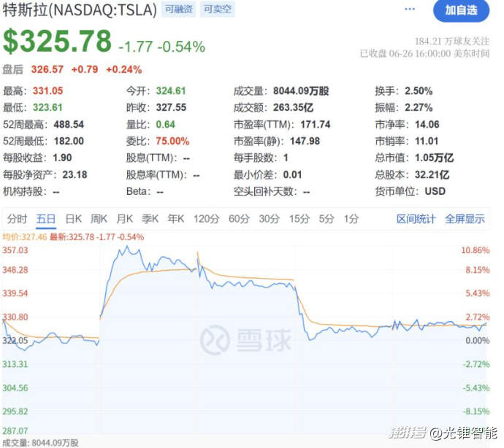The height and width of the screenshot is (448, 504).
Task: Click the chart's peak price point
Action: 127,247
